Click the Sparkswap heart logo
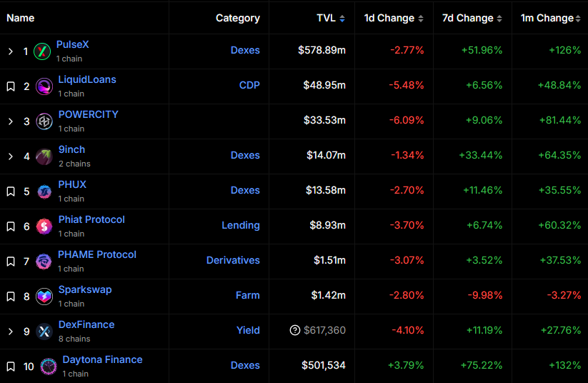Image resolution: width=588 pixels, height=383 pixels. [44, 297]
